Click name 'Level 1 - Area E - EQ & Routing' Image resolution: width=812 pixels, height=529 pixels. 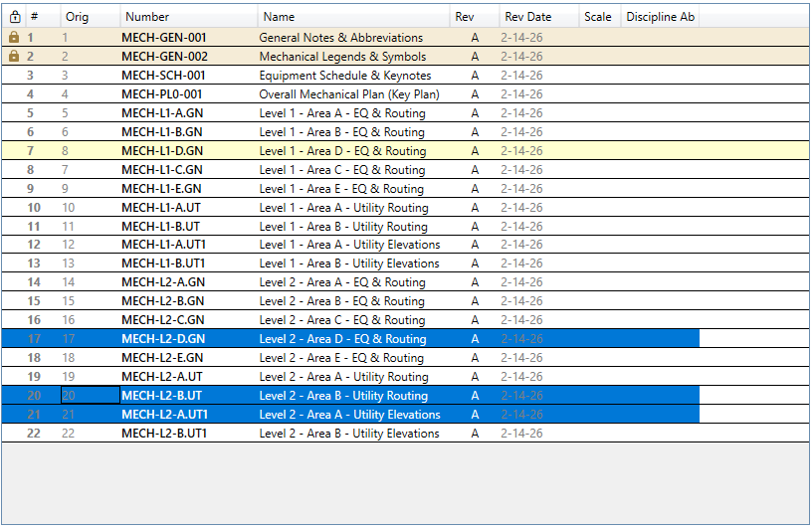point(341,188)
